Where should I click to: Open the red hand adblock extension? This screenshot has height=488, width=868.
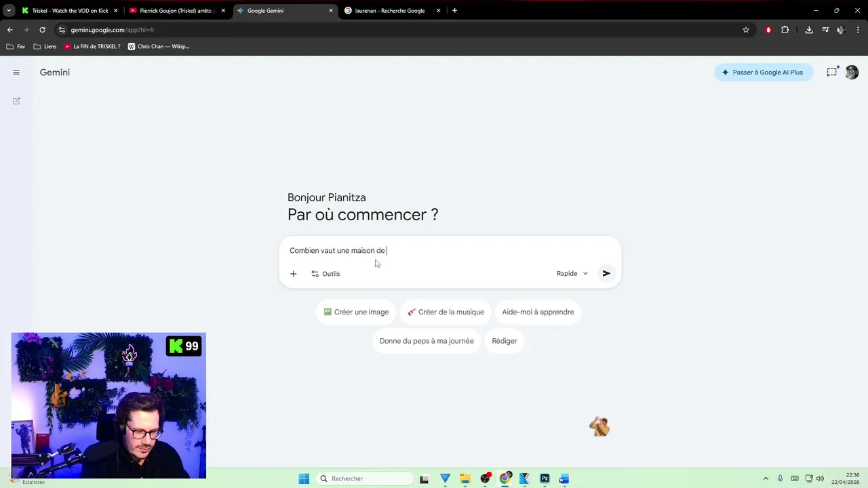768,30
